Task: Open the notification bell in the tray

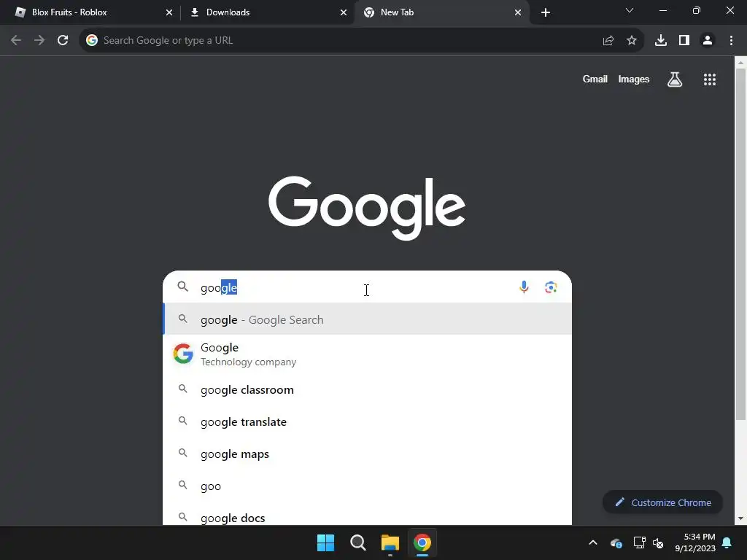Action: tap(727, 542)
